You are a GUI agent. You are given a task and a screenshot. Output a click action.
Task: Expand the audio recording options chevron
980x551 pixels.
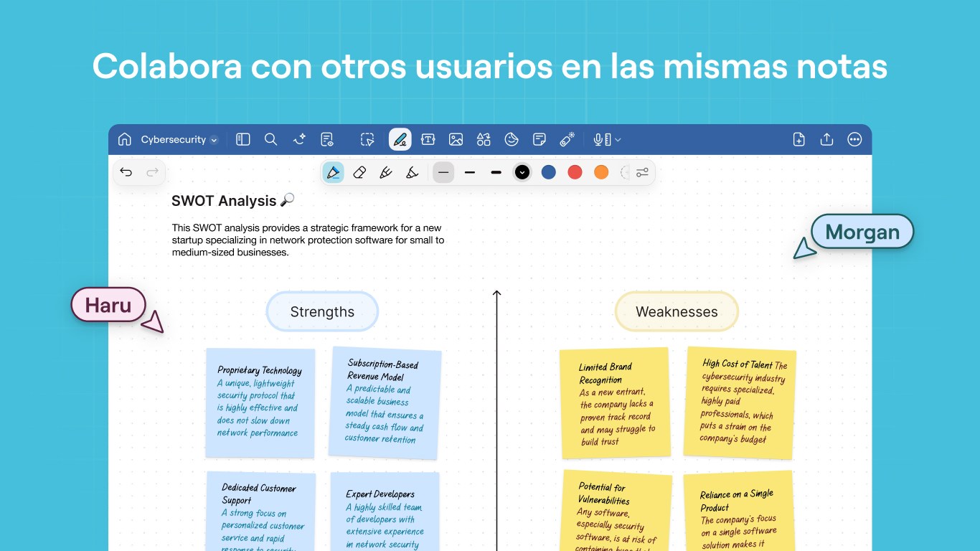point(618,140)
